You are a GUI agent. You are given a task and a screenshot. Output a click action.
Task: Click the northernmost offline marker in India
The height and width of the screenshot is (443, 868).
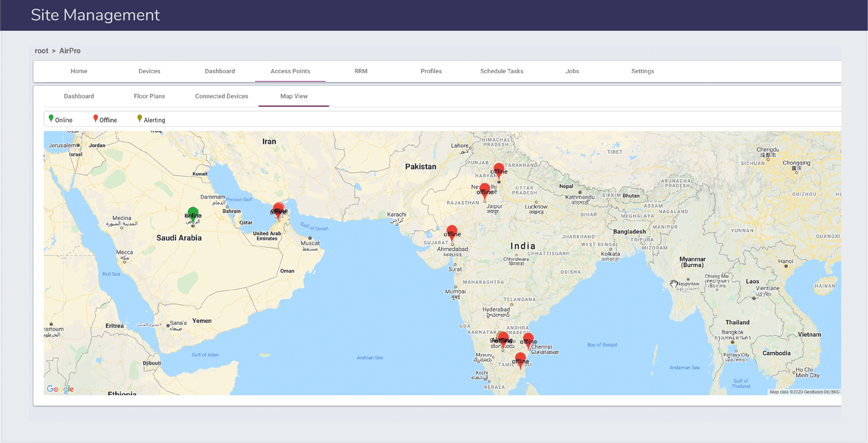[x=499, y=170]
